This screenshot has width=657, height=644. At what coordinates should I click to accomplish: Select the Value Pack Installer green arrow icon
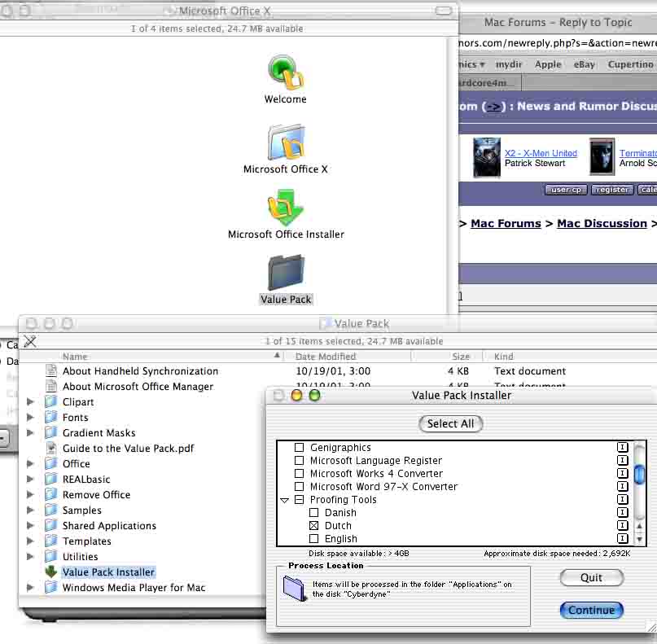point(51,572)
